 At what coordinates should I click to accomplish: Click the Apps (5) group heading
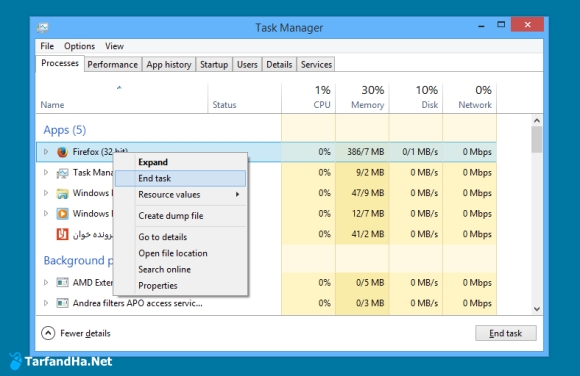[65, 130]
